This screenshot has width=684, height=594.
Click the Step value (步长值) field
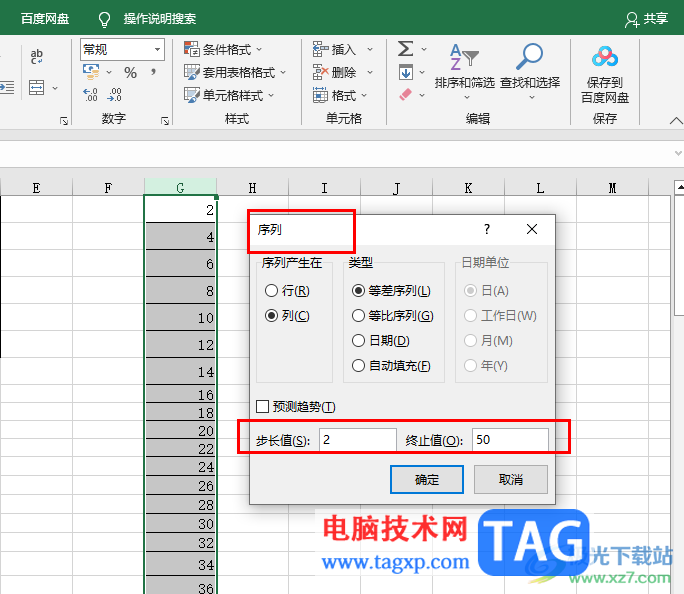pyautogui.click(x=358, y=439)
